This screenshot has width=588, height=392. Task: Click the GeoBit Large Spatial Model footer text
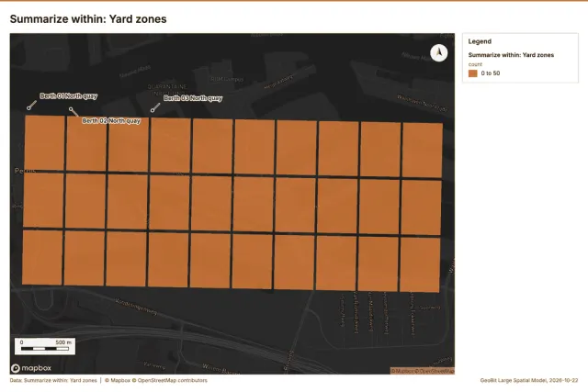point(529,380)
